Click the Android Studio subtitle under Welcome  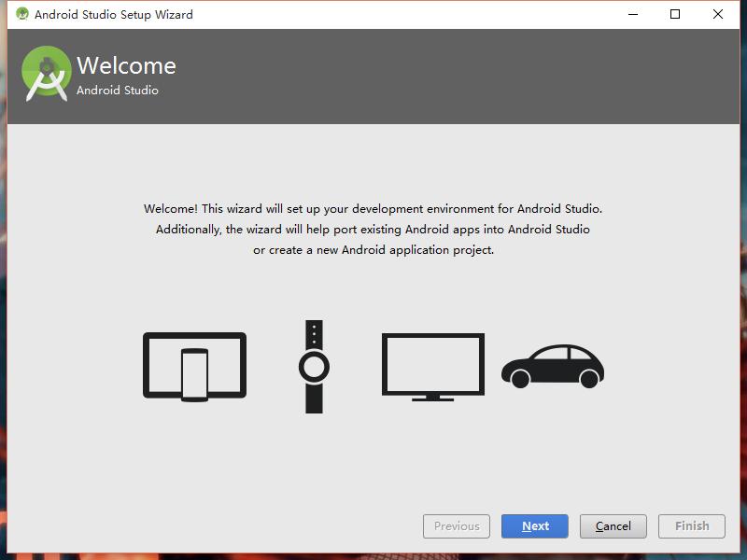(x=118, y=91)
